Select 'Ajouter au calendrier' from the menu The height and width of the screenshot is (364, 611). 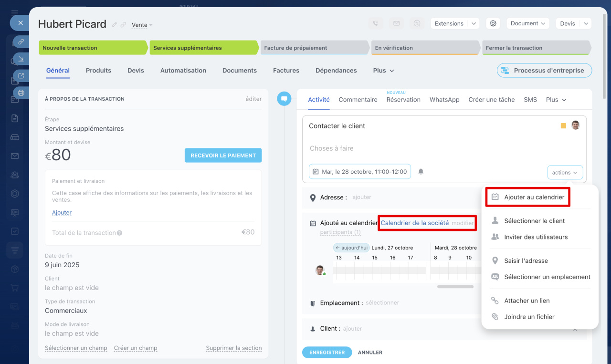pos(534,197)
